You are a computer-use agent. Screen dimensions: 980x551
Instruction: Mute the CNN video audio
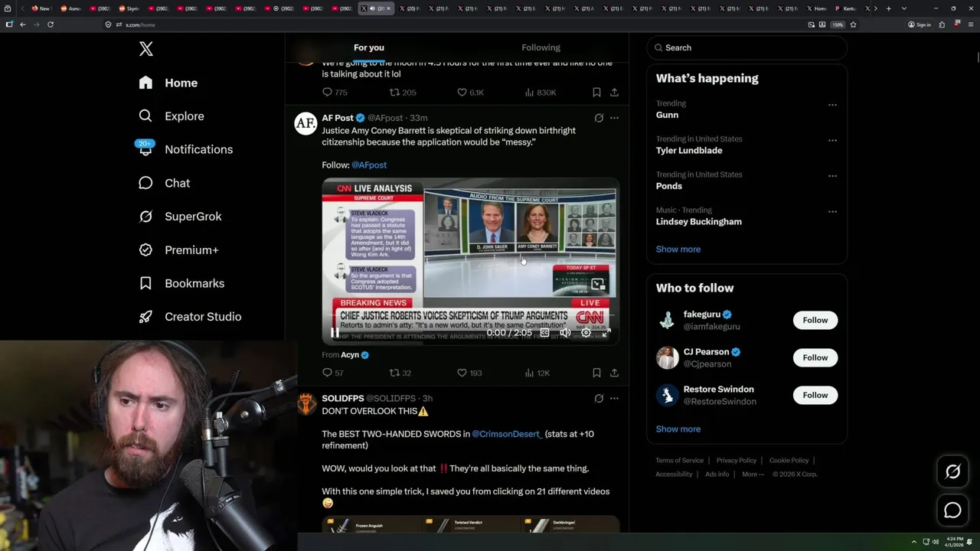click(x=565, y=333)
